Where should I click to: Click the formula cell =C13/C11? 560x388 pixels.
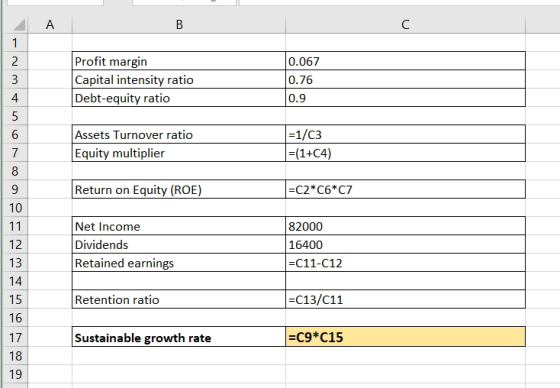(405, 299)
